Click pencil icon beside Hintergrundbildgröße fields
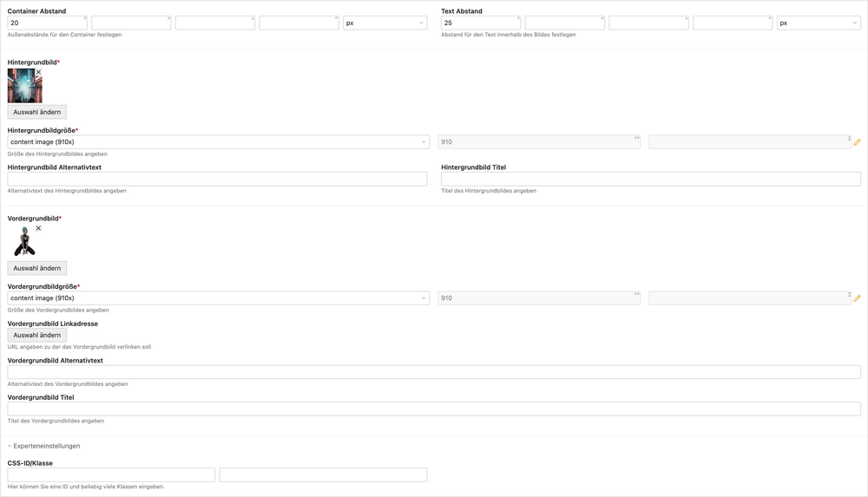Image resolution: width=868 pixels, height=497 pixels. pyautogui.click(x=857, y=142)
